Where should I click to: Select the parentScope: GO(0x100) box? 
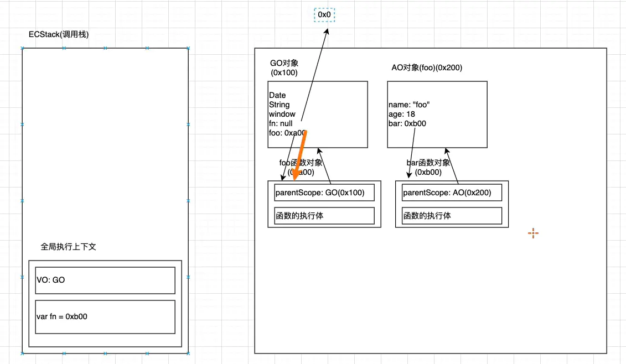[324, 193]
